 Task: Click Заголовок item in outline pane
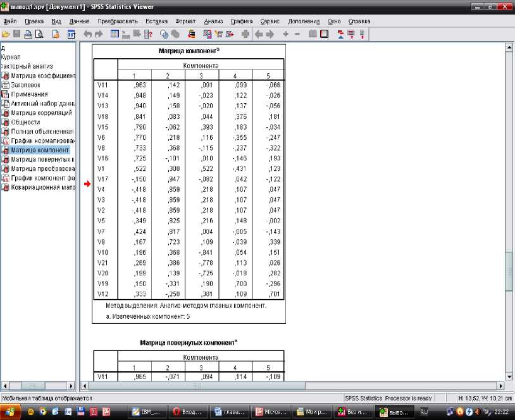(25, 85)
